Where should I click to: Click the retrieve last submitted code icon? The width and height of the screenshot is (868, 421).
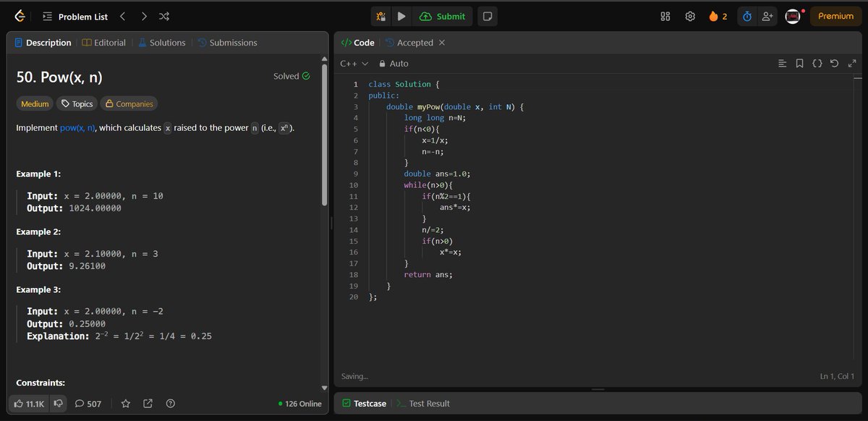coord(833,64)
